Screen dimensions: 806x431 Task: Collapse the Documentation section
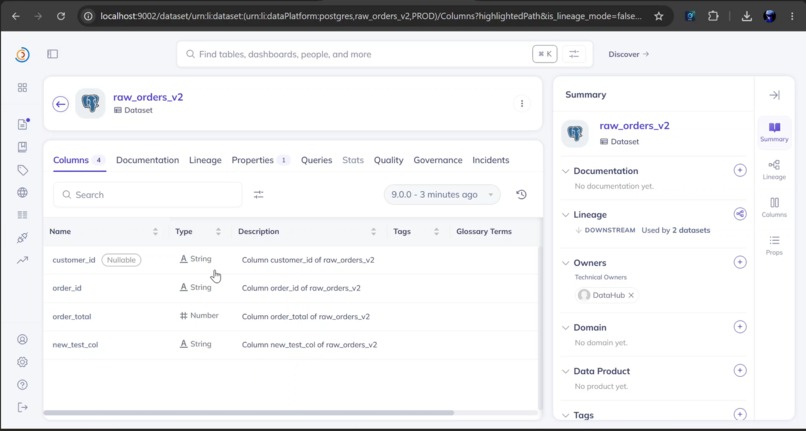tap(565, 171)
